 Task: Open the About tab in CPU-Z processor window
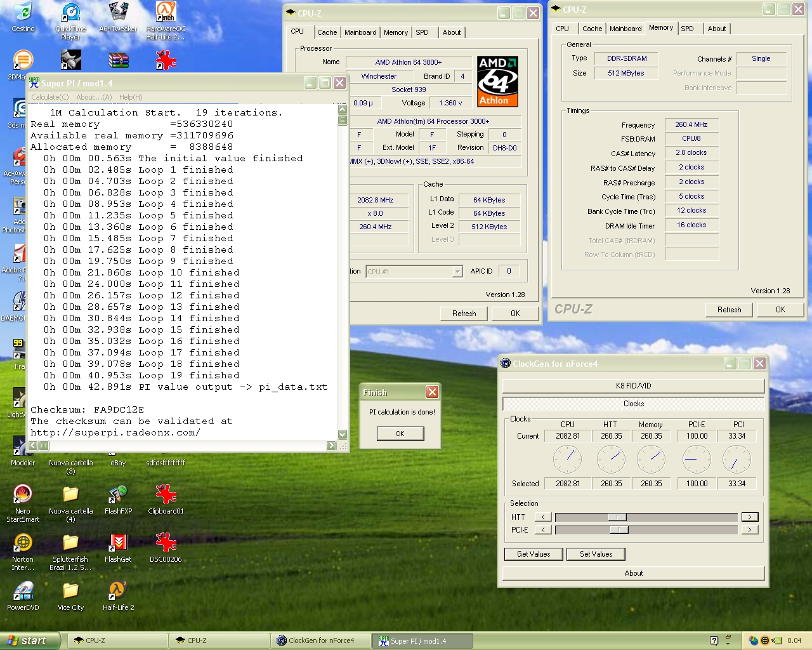point(452,32)
